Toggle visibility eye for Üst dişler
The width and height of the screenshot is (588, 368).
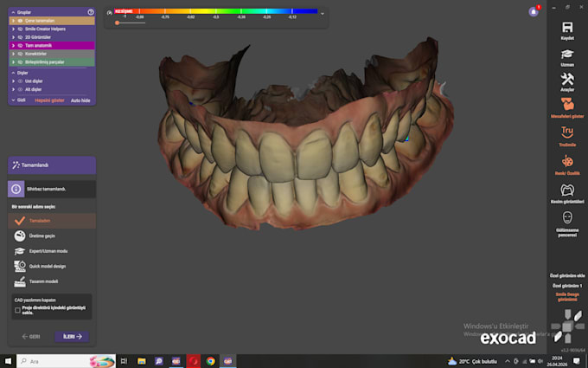(x=20, y=81)
